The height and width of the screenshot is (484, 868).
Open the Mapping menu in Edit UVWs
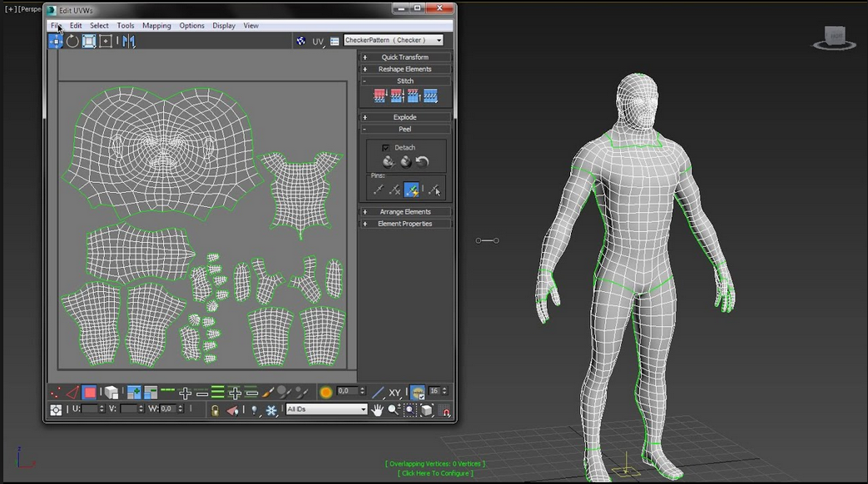[x=156, y=26]
